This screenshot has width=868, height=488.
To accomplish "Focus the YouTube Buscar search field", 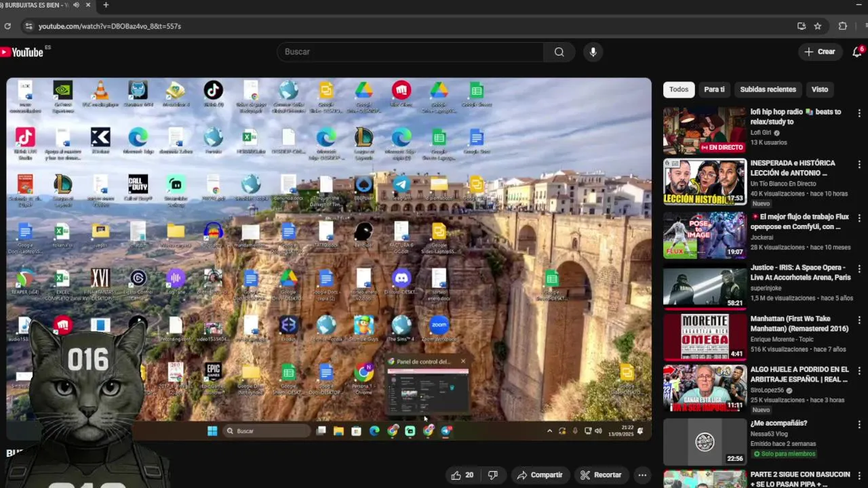I will 410,52.
